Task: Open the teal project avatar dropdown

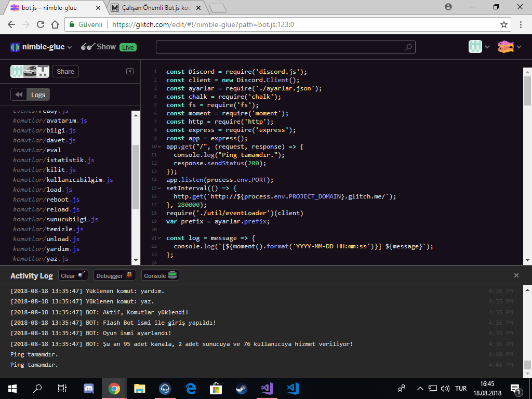Action: click(x=478, y=47)
